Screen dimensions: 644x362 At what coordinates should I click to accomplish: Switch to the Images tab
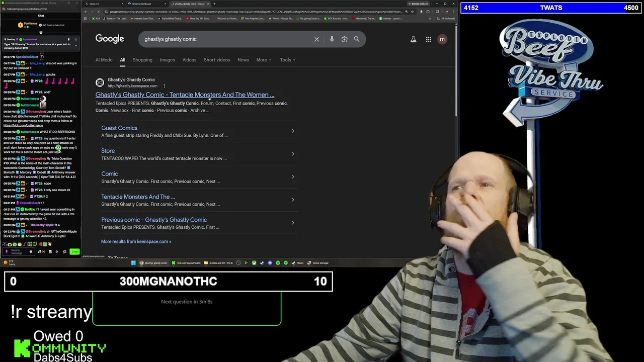point(168,60)
